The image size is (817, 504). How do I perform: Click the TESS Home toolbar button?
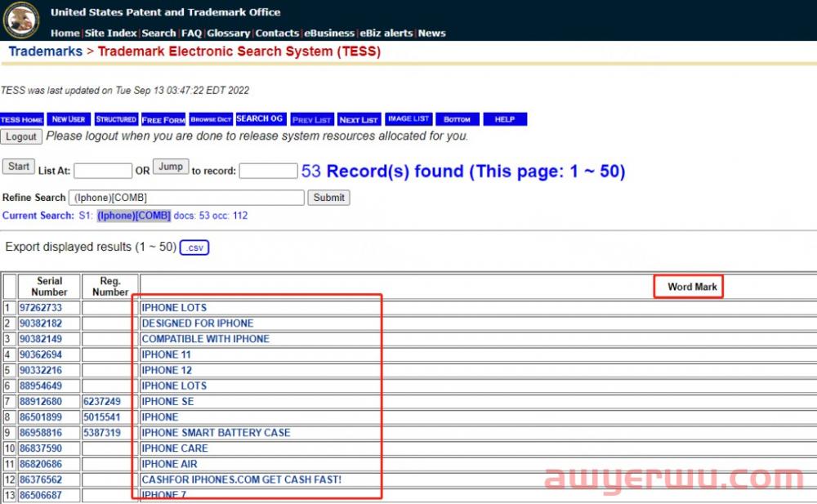click(22, 119)
